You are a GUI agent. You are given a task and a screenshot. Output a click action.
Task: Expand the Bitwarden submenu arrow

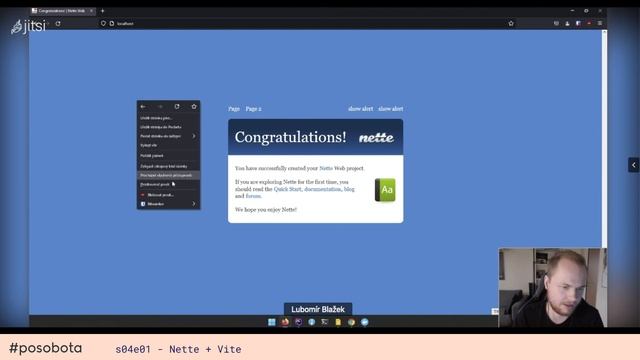click(193, 204)
